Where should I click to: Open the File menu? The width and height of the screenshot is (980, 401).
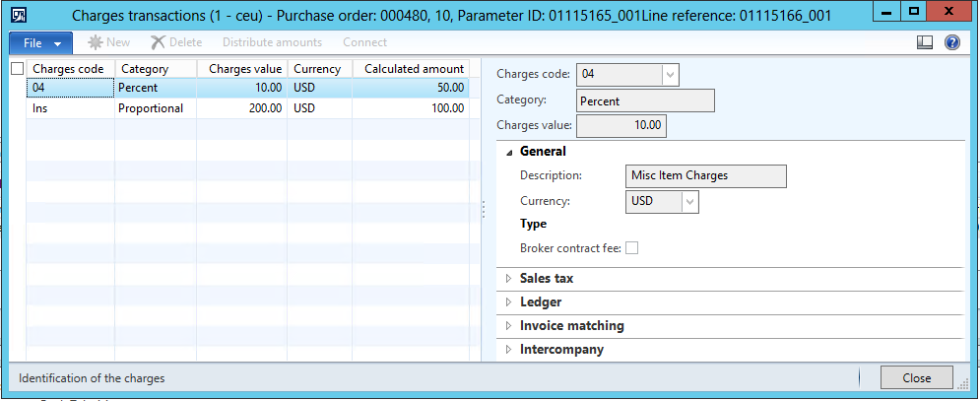pyautogui.click(x=40, y=42)
